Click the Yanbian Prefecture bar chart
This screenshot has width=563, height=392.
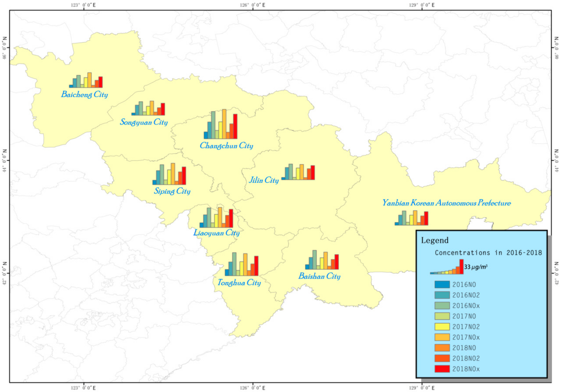click(x=411, y=218)
